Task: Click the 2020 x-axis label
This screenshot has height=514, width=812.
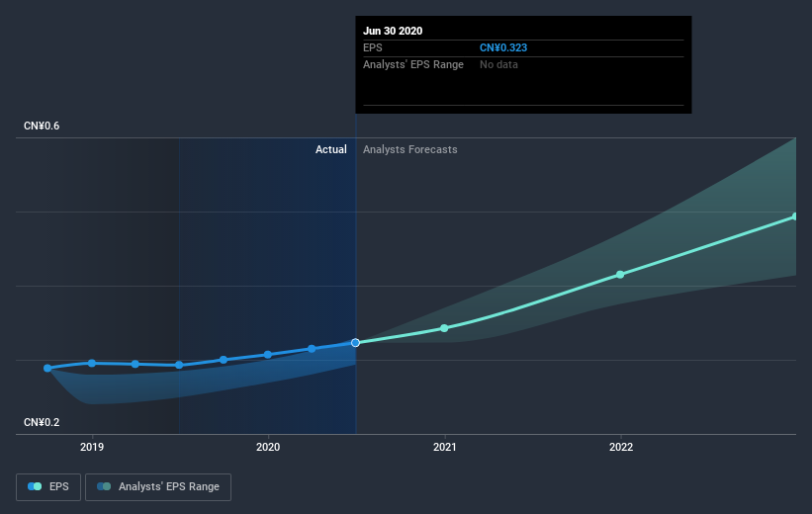Action: pos(268,447)
